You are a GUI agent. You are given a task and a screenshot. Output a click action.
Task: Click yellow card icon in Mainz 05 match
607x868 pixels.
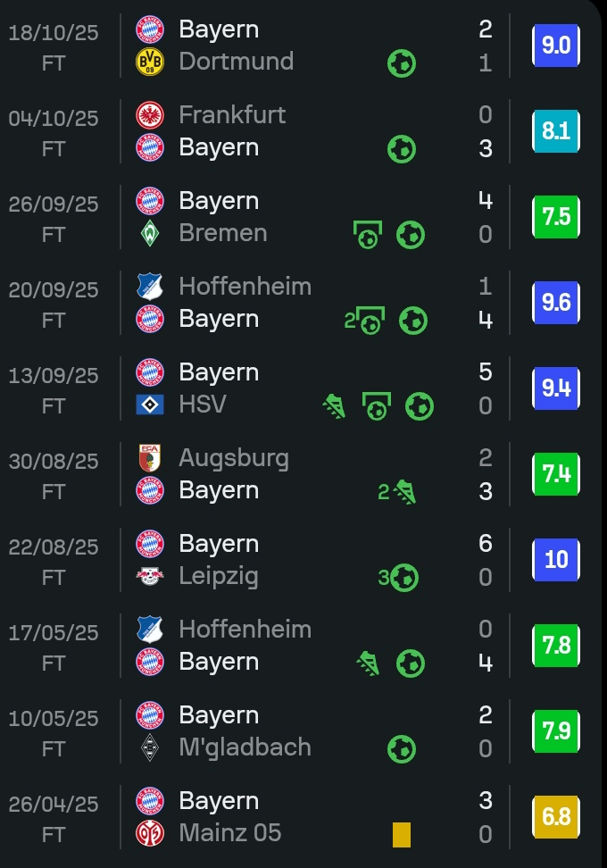pyautogui.click(x=402, y=835)
